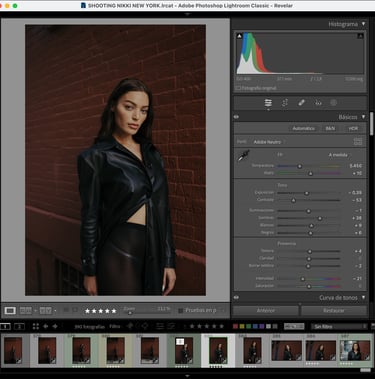
Task: Open the A medida white balance menu
Action: (338, 155)
